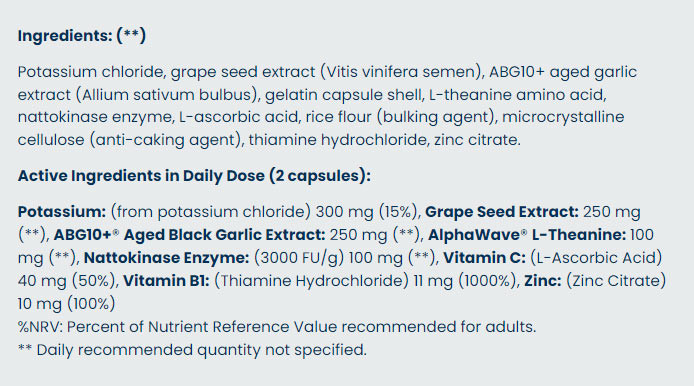Click 'zinc citrate.' at end of ingredients
The image size is (694, 386).
[x=477, y=140]
